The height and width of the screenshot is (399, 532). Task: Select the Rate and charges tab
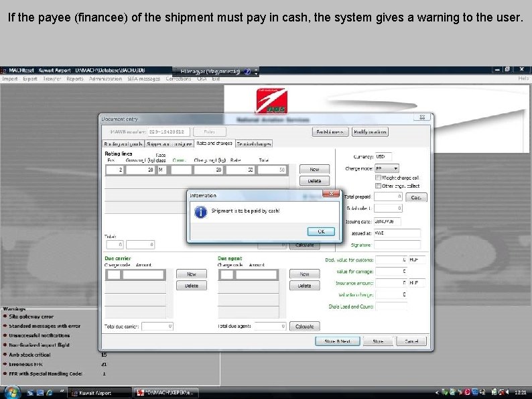click(x=214, y=144)
